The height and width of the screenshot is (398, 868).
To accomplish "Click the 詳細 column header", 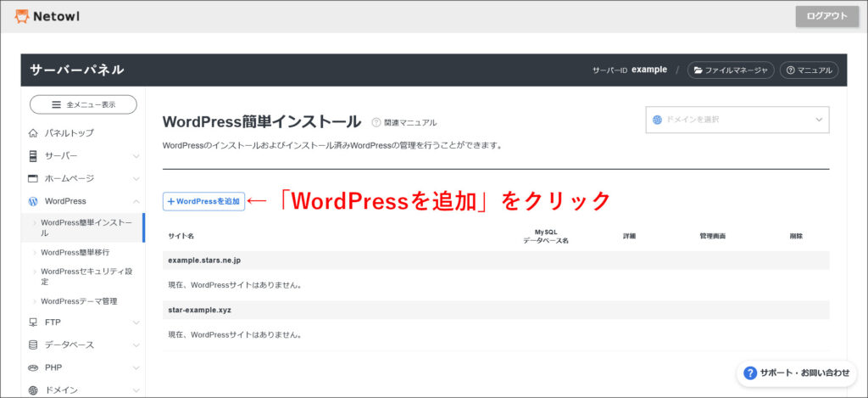I will [x=630, y=236].
